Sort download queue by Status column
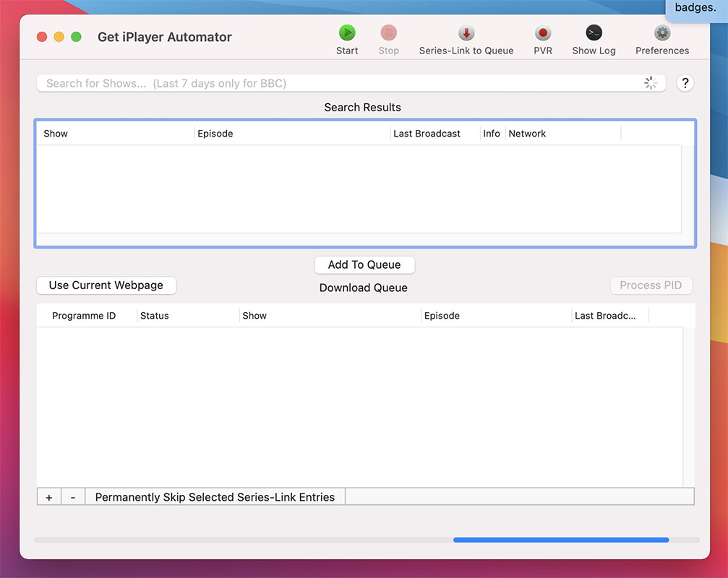 coord(187,316)
